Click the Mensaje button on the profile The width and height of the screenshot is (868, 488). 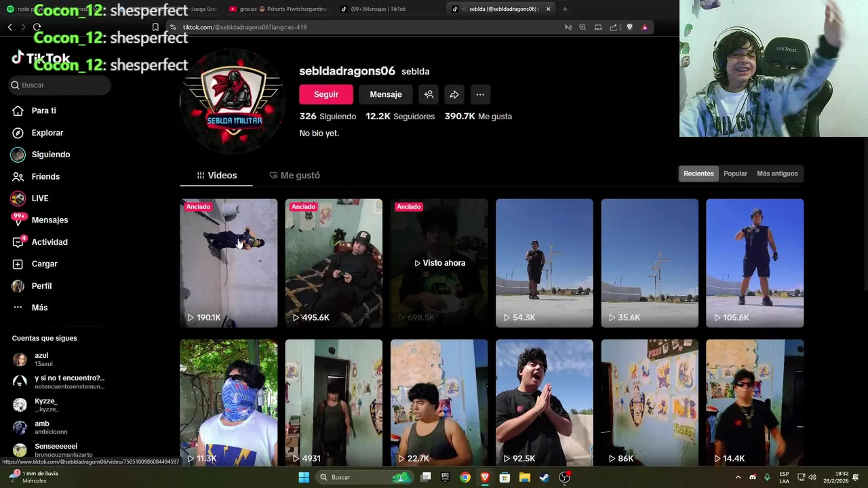386,94
